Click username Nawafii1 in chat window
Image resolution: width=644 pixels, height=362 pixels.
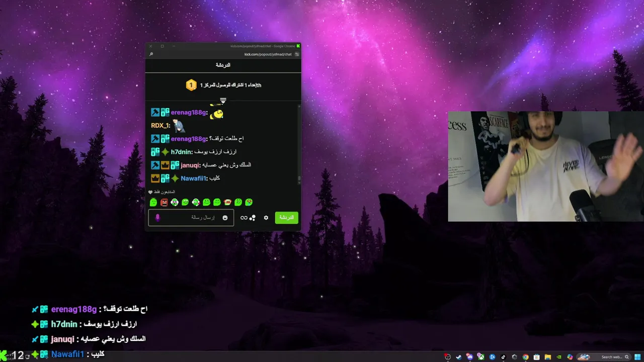pyautogui.click(x=194, y=178)
